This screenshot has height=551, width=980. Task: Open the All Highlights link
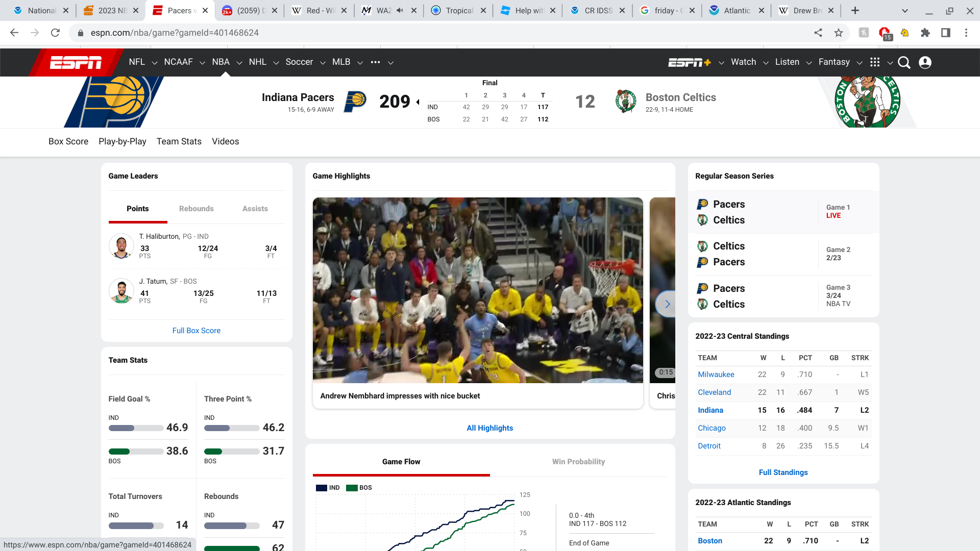489,428
